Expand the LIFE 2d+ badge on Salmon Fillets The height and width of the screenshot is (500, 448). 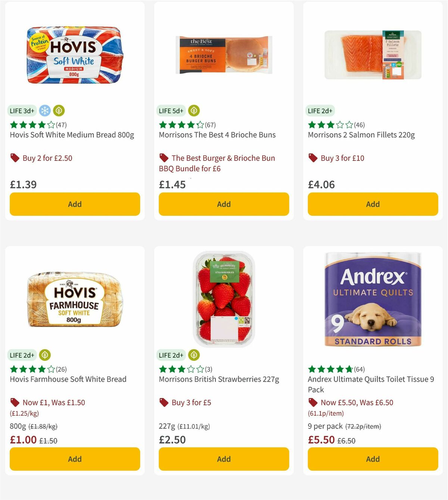(x=320, y=111)
